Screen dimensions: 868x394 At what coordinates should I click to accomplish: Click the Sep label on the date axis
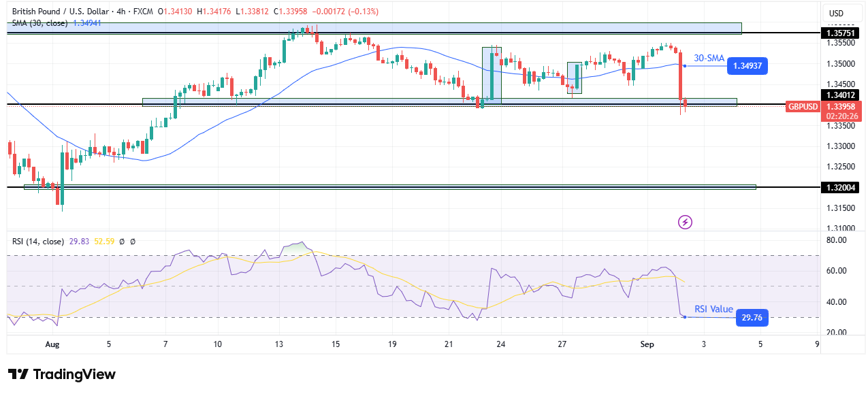coord(647,344)
